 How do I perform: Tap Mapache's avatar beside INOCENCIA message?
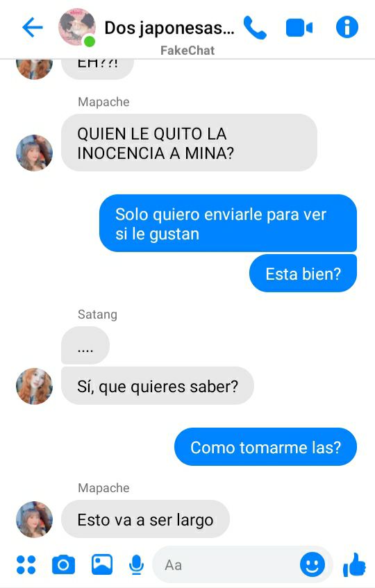tap(34, 153)
